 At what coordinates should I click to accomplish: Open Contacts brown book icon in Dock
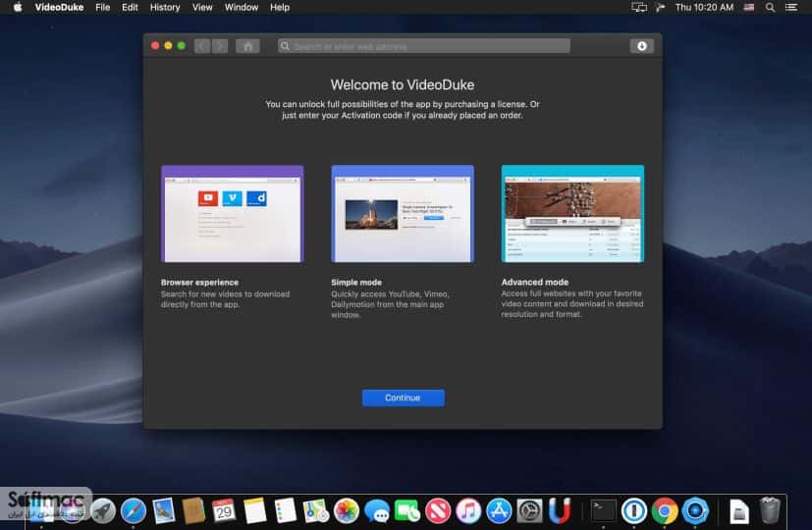[193, 510]
